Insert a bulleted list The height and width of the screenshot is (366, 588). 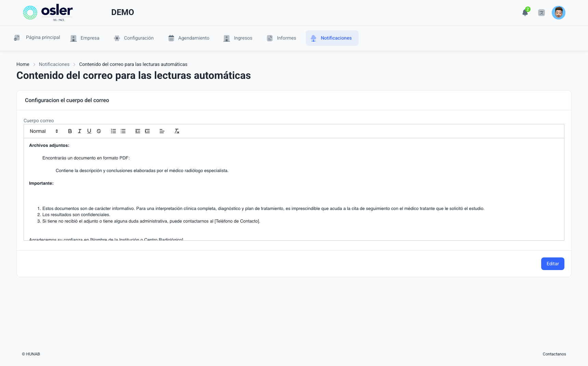123,131
